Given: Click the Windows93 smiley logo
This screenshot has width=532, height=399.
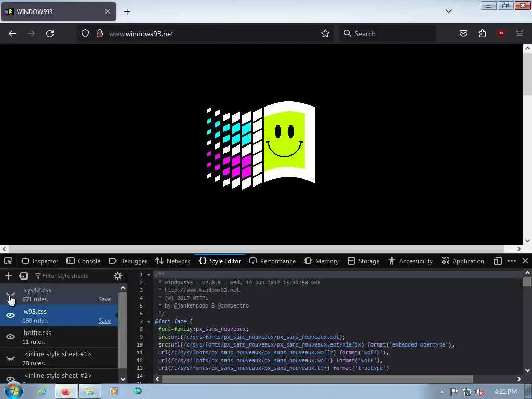Looking at the screenshot, I should pos(261,145).
